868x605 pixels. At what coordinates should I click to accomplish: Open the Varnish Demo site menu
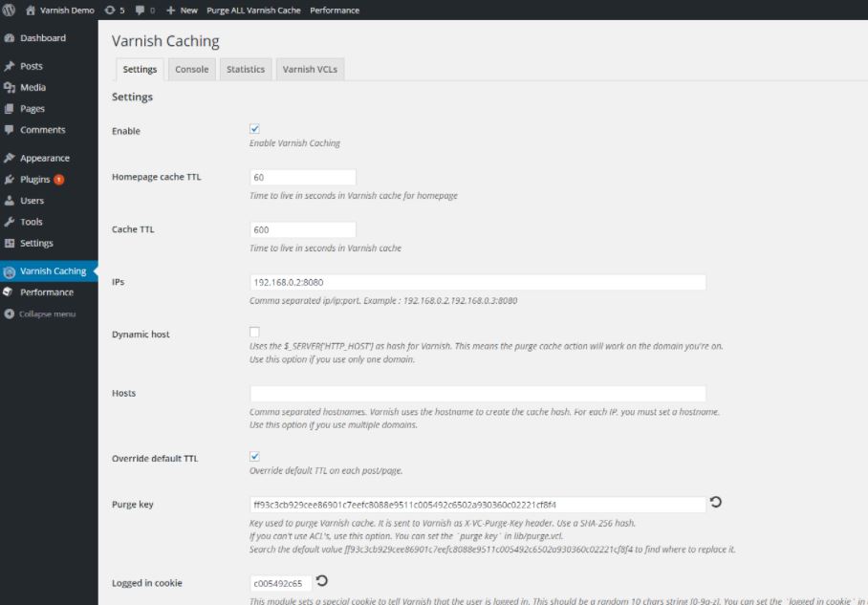point(60,10)
